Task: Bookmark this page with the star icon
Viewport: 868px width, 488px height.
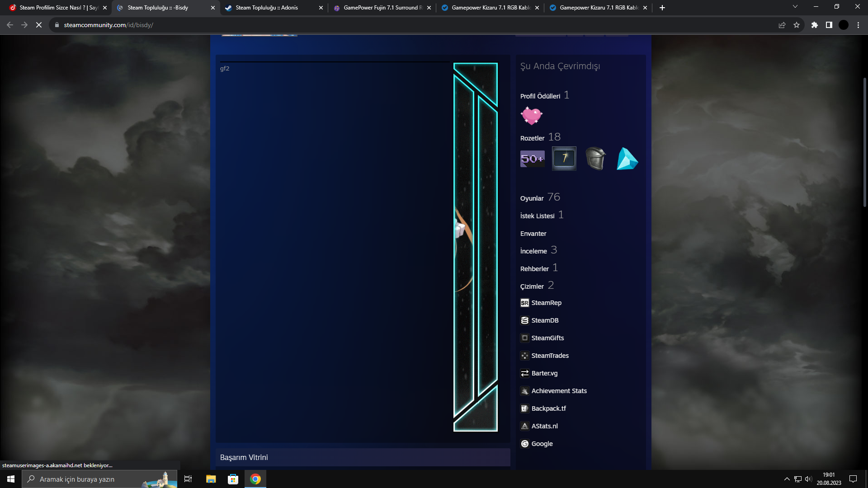Action: tap(797, 25)
